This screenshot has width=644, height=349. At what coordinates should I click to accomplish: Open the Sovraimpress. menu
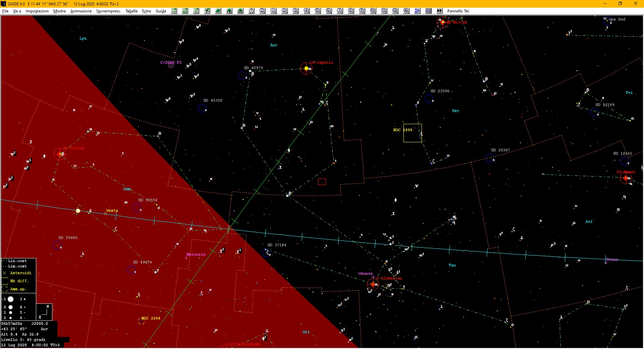point(108,11)
